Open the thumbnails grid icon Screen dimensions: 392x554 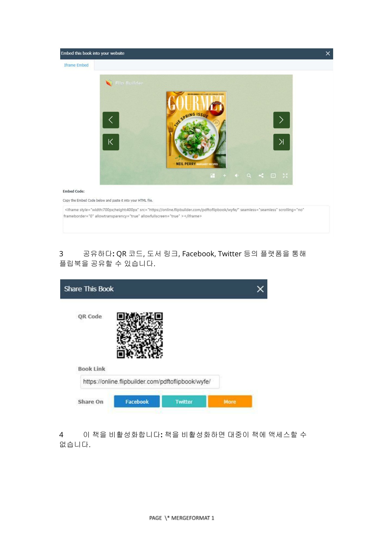pyautogui.click(x=212, y=176)
